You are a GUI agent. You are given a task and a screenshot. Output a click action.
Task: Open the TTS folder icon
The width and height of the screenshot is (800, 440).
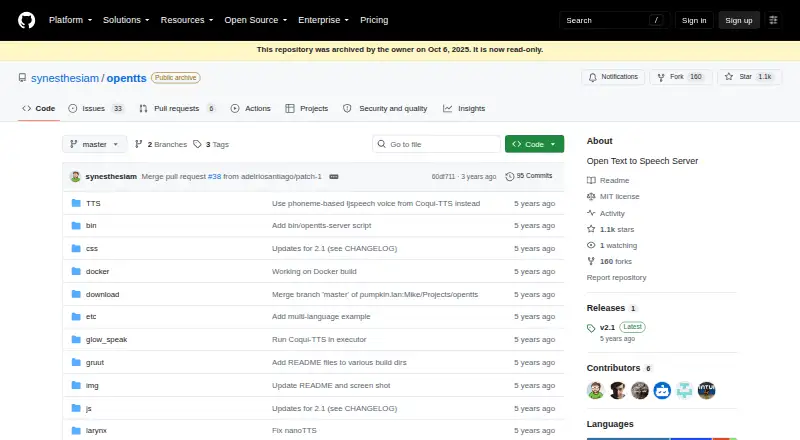click(x=76, y=203)
